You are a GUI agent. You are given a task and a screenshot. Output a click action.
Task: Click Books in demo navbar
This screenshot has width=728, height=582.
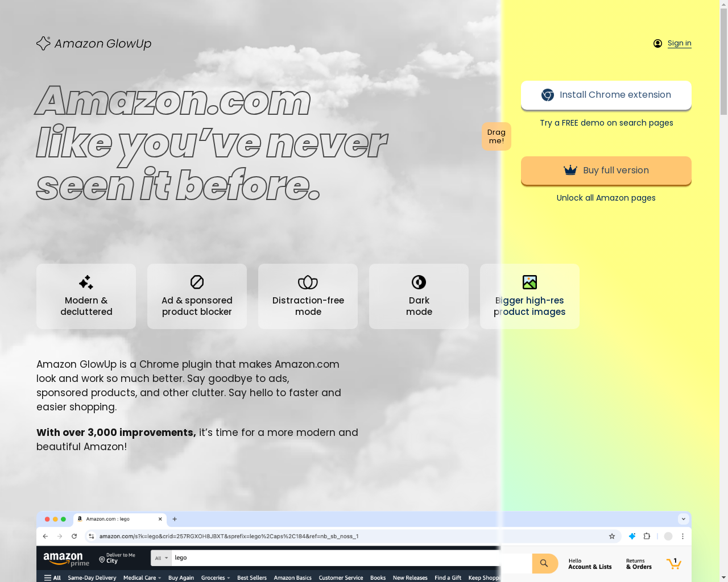point(378,577)
